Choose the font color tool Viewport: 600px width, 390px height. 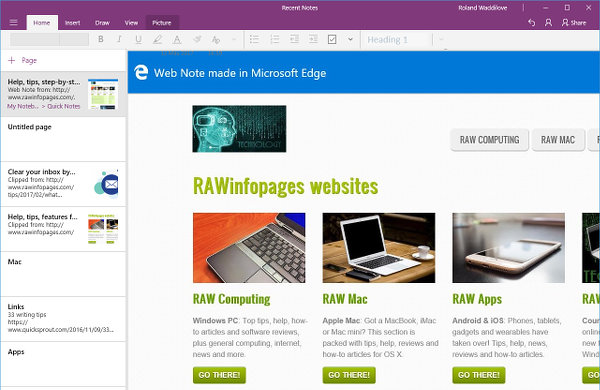coord(177,39)
